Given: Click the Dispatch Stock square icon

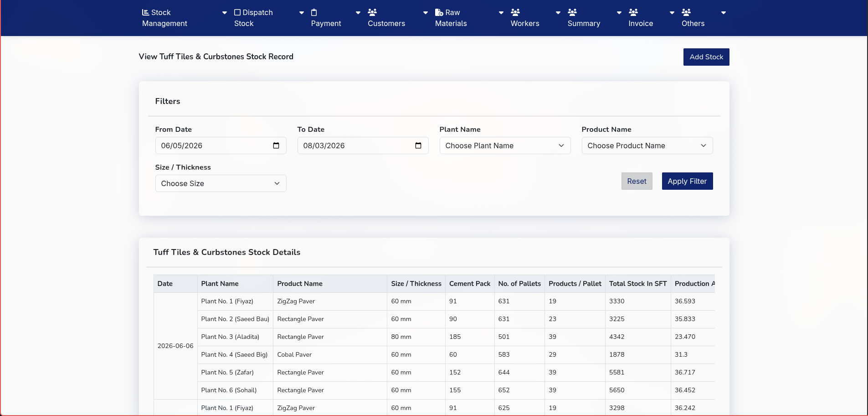Looking at the screenshot, I should click(x=237, y=12).
